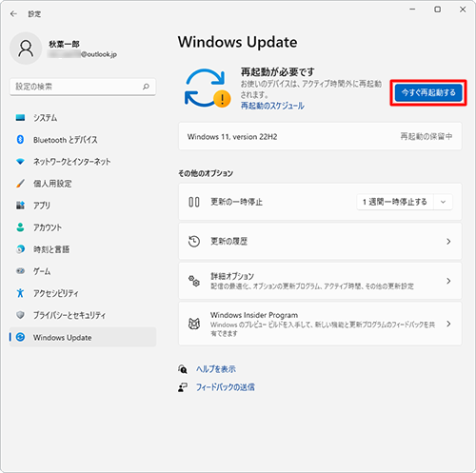The height and width of the screenshot is (473, 476).
Task: Click the 1 週間一時停止する button
Action: 395,202
